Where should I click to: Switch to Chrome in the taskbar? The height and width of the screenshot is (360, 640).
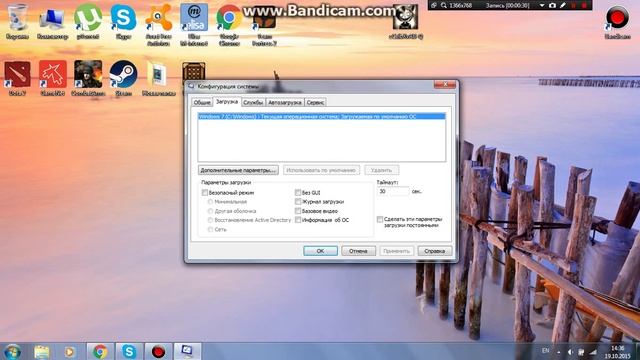[100, 351]
